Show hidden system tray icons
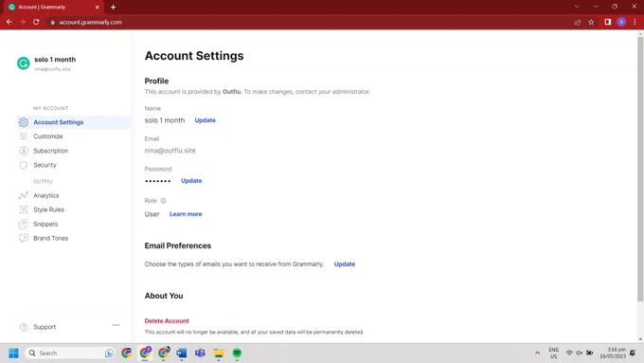Image resolution: width=644 pixels, height=363 pixels. click(537, 354)
